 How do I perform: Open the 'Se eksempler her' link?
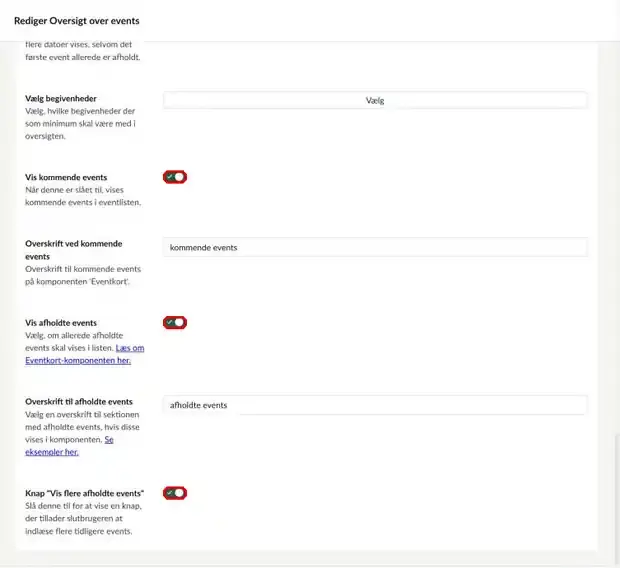coord(69,446)
